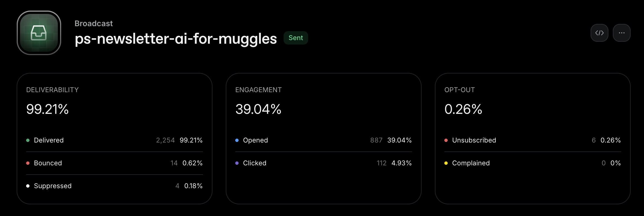Click the Clicked 112 count
644x216 pixels.
click(381, 163)
